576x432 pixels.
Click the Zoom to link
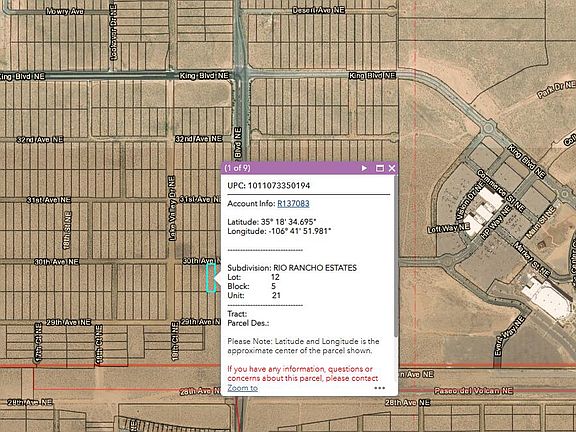(242, 388)
